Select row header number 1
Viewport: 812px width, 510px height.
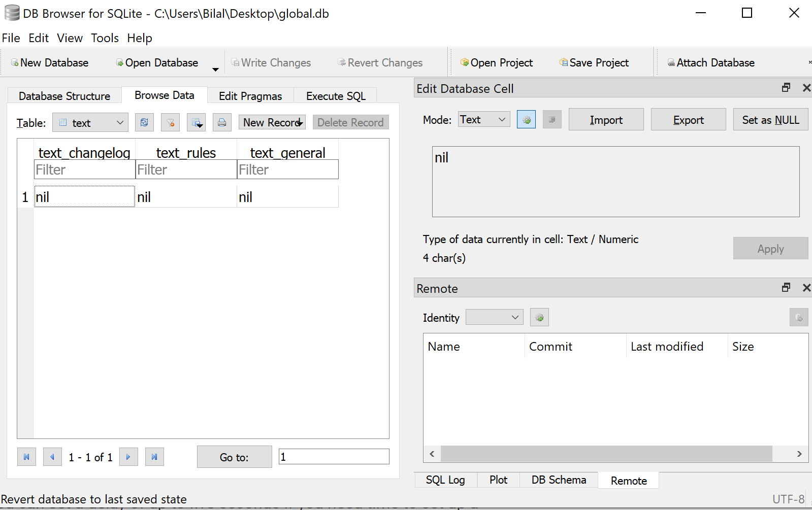[25, 197]
